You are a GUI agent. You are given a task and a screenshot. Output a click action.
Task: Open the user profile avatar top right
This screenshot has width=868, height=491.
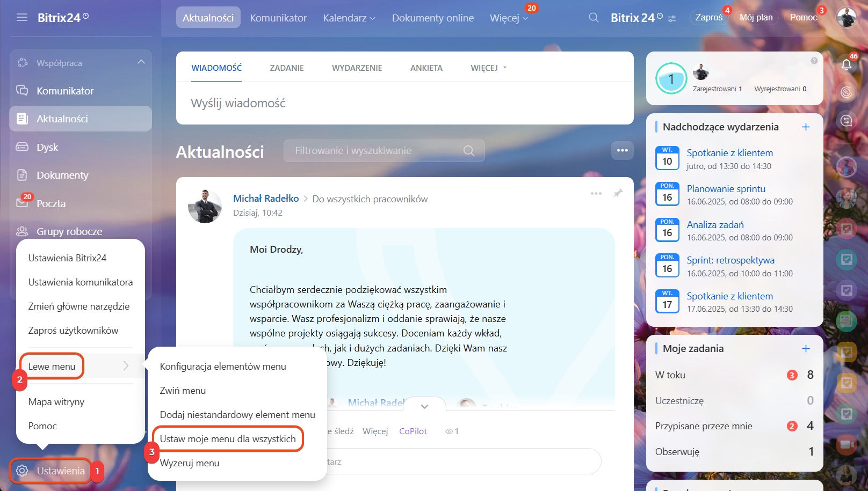[x=847, y=18]
